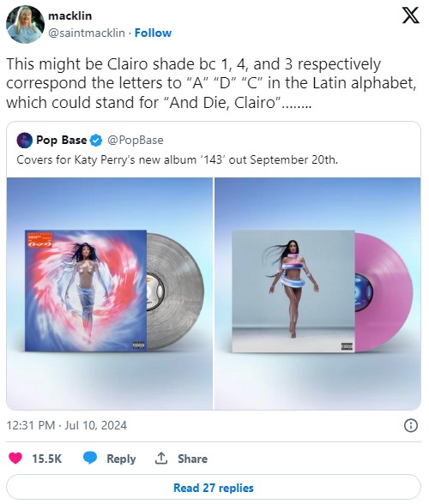
Task: Open macklin's profile avatar
Action: (25, 24)
